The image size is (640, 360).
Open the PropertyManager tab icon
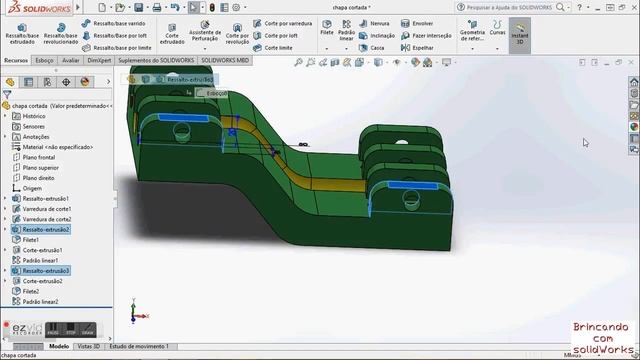click(x=28, y=82)
